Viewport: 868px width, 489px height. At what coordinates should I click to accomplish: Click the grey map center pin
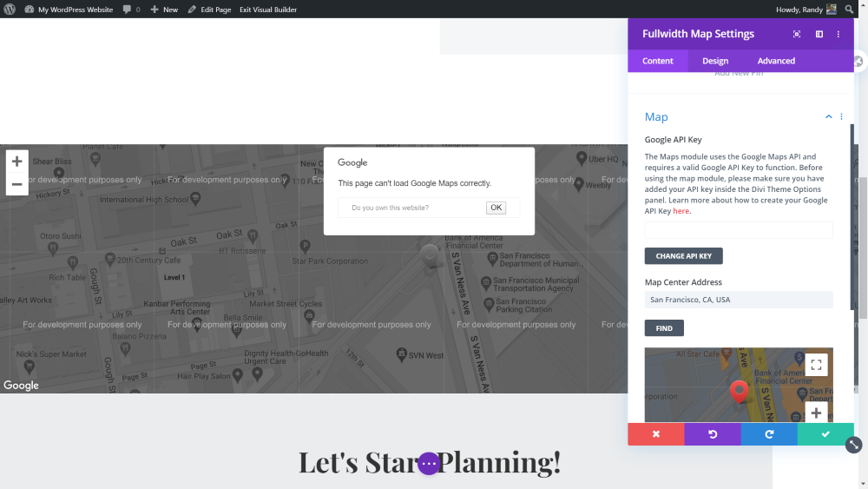[x=430, y=256]
